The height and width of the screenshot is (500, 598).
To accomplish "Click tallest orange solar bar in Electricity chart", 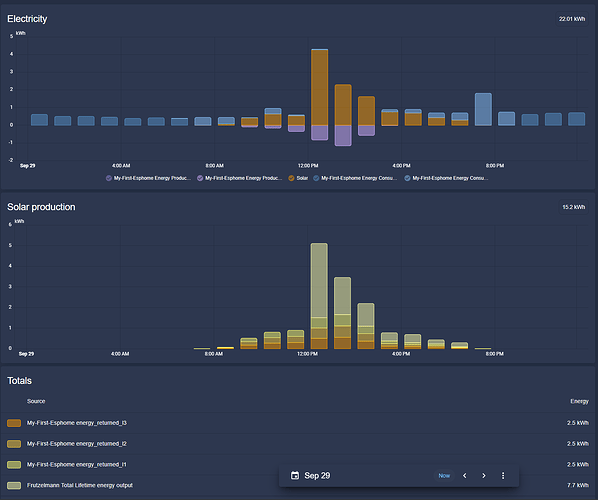I will click(320, 88).
